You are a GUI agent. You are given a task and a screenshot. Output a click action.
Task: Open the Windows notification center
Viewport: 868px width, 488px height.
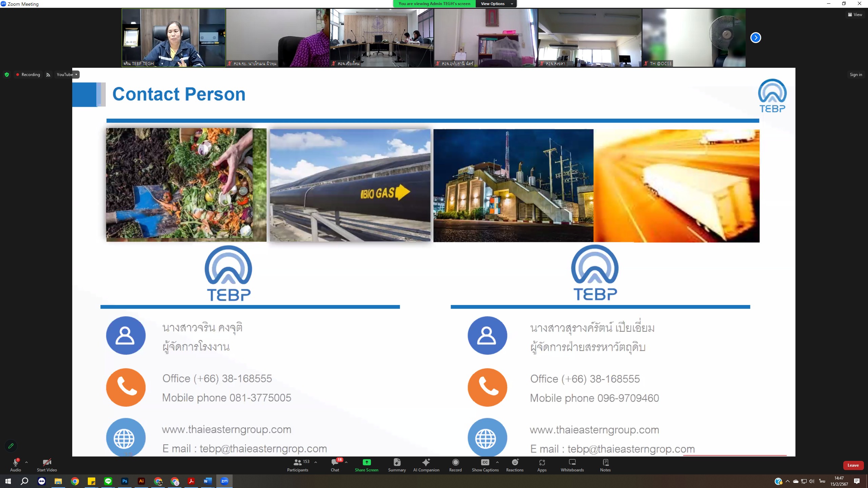(x=857, y=481)
